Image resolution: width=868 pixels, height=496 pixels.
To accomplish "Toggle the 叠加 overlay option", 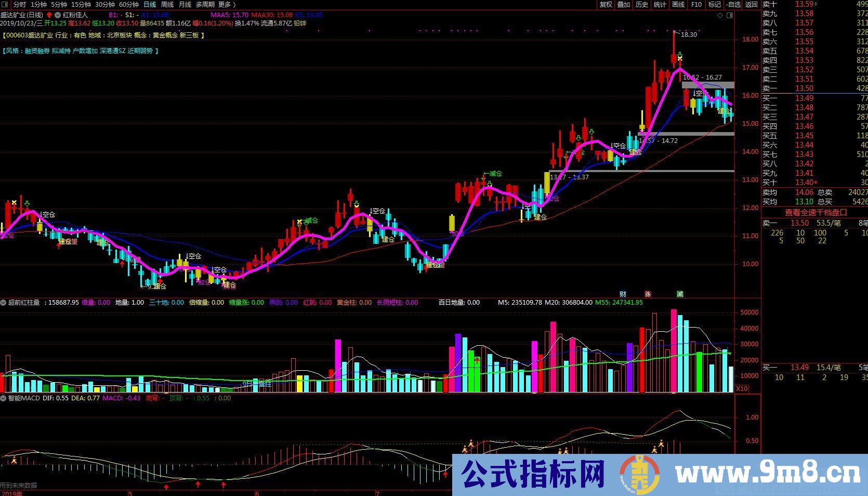I will click(x=623, y=5).
